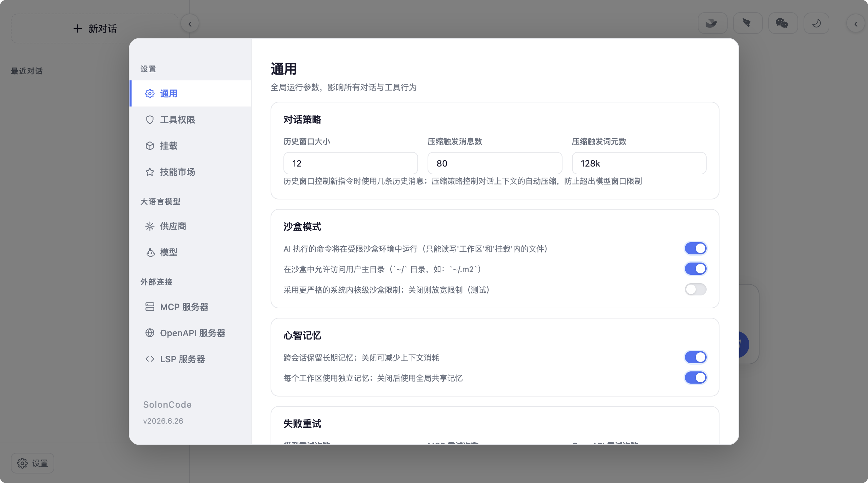
Task: Click the icon beside 模型 in the sidebar
Action: [150, 252]
